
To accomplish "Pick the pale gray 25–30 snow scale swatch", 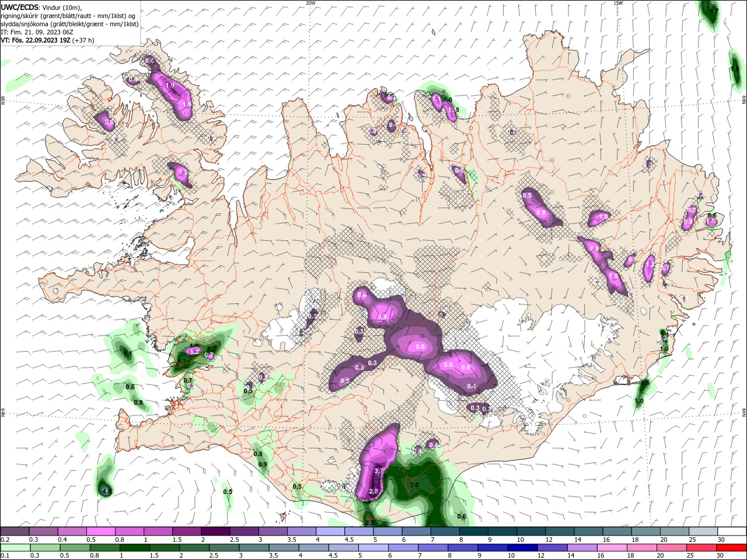I will [x=703, y=531].
